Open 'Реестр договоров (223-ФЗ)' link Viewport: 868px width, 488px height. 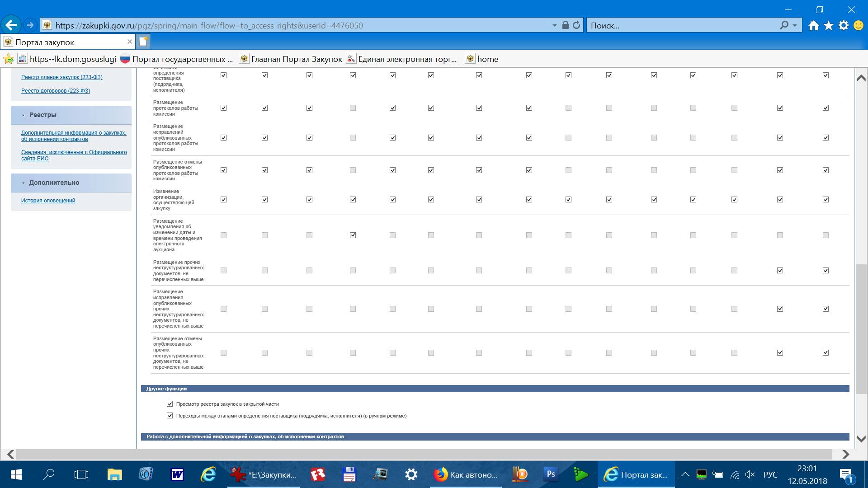pos(55,91)
